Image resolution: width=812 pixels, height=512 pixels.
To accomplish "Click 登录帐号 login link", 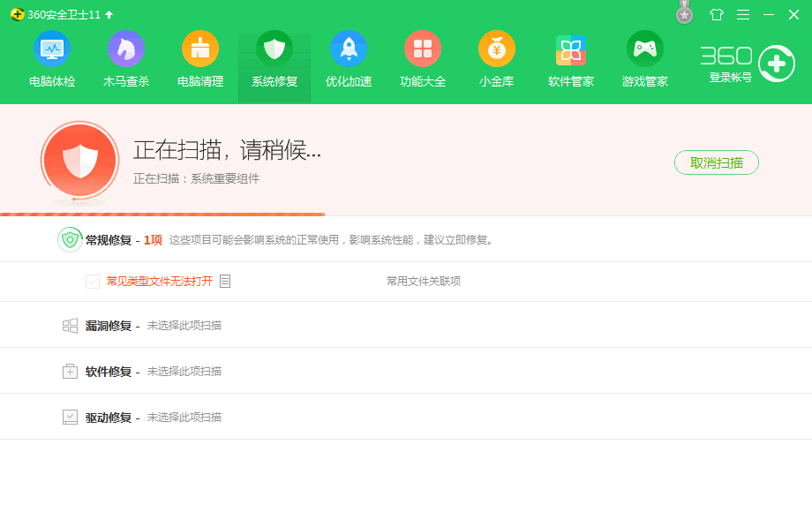I will click(730, 78).
